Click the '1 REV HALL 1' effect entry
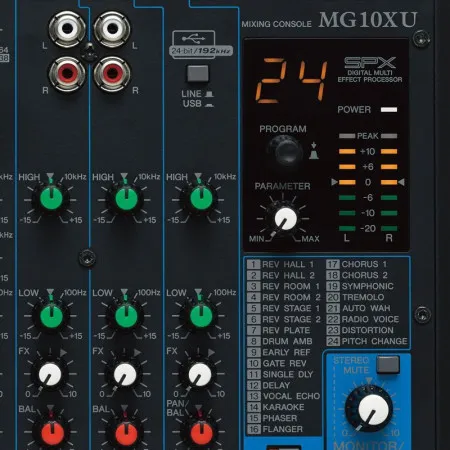The width and height of the screenshot is (450, 450). click(281, 265)
